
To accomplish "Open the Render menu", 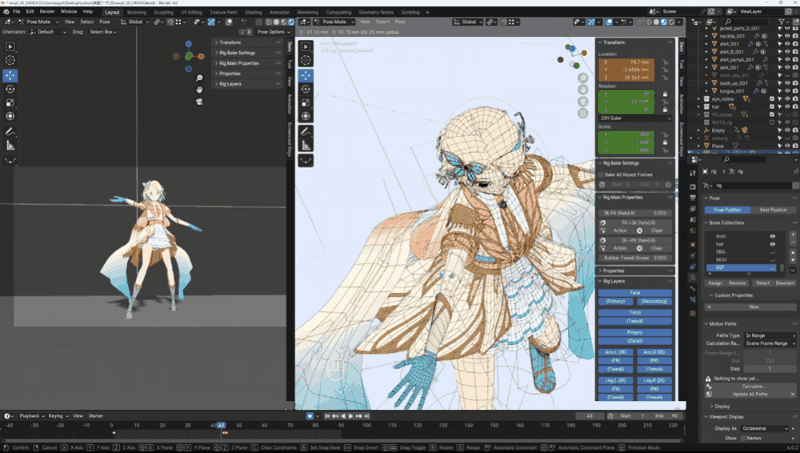I will point(47,11).
